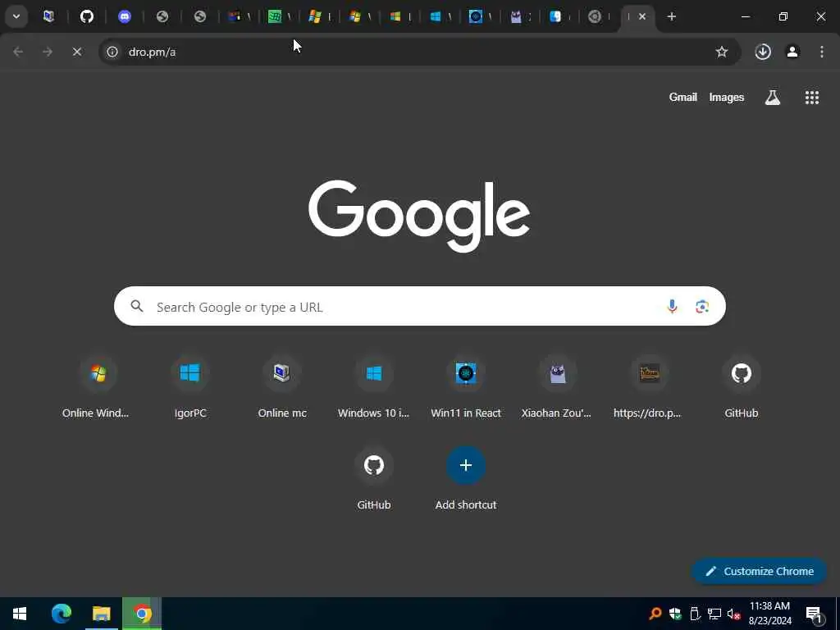Close the currently active tab
The image size is (840, 630).
coord(642,16)
